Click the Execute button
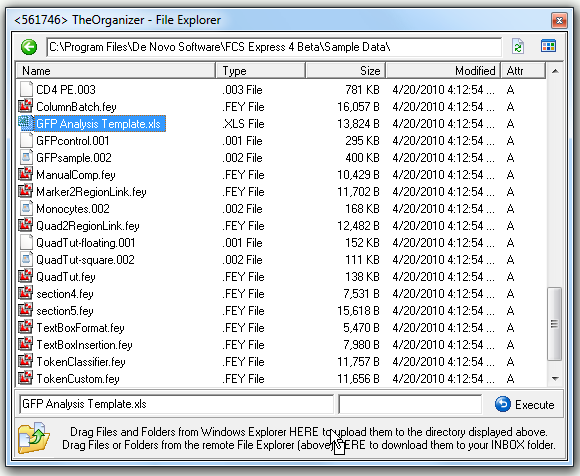The width and height of the screenshot is (580, 476). click(525, 404)
